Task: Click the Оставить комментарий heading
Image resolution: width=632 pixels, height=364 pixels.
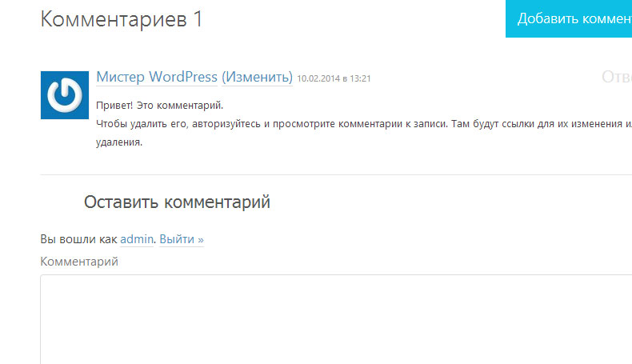Action: pyautogui.click(x=177, y=202)
